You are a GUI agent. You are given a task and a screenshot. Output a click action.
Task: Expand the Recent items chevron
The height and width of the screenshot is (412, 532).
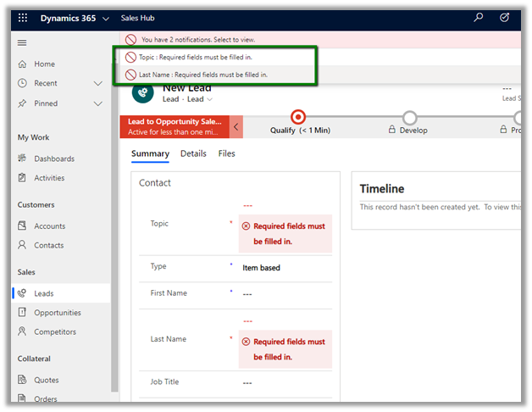click(x=98, y=83)
